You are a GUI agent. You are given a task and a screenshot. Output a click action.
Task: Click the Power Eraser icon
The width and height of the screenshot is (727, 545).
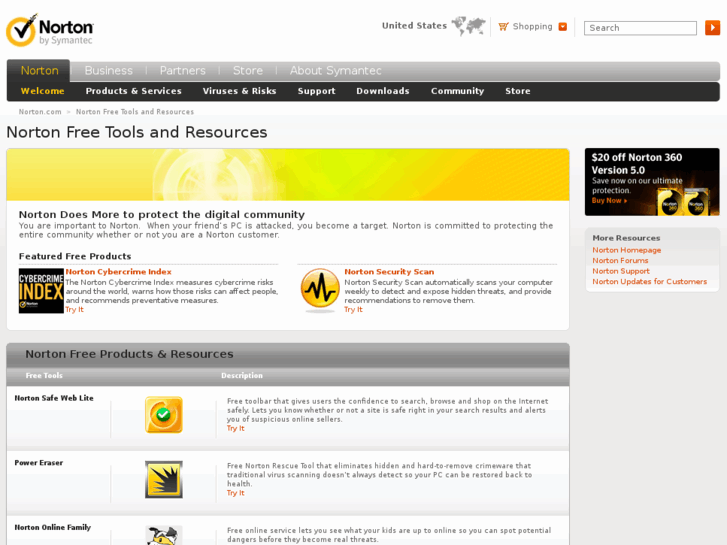coord(164,480)
